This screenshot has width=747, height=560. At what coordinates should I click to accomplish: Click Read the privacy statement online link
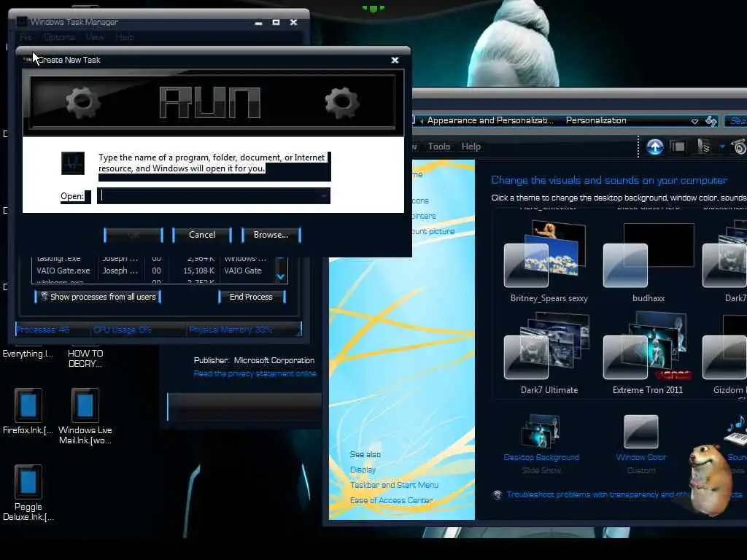click(255, 374)
